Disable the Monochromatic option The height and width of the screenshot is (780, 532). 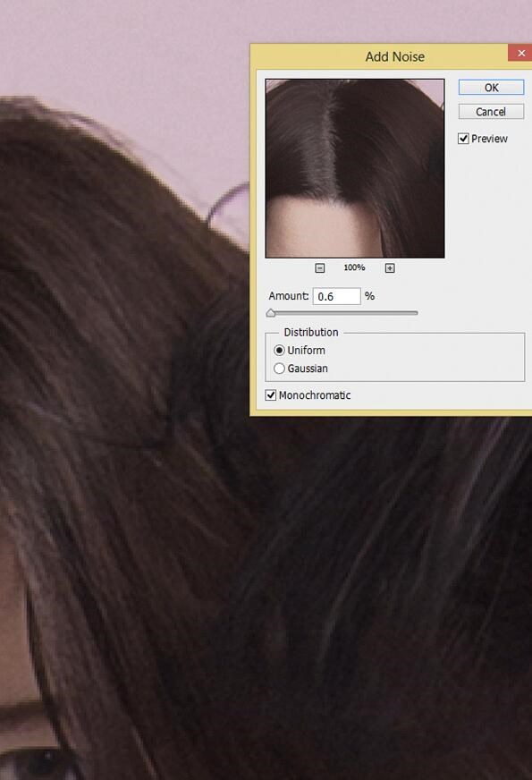(271, 395)
